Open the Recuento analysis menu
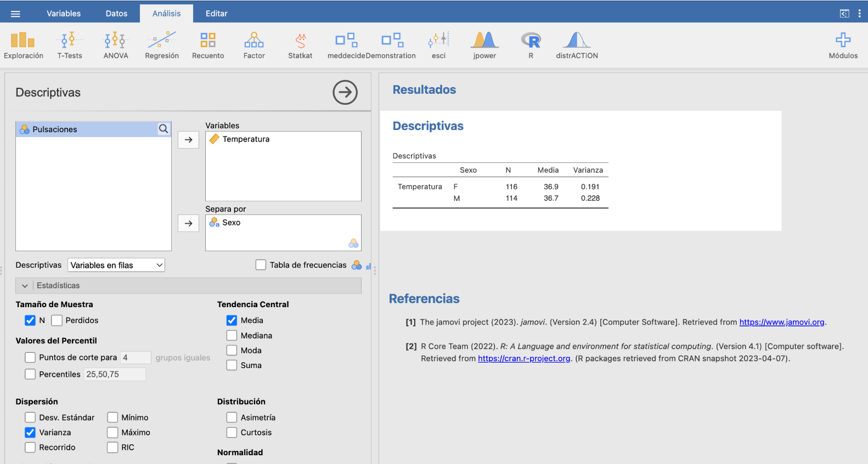Image resolution: width=868 pixels, height=464 pixels. [x=208, y=46]
